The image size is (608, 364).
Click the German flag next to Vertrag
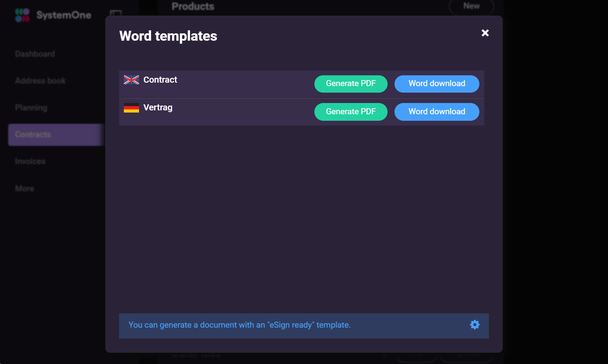[131, 107]
